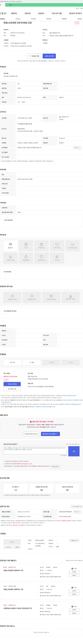Open 한일노인요양원 요양보호사 구인 posting

pyautogui.click(x=13, y=570)
